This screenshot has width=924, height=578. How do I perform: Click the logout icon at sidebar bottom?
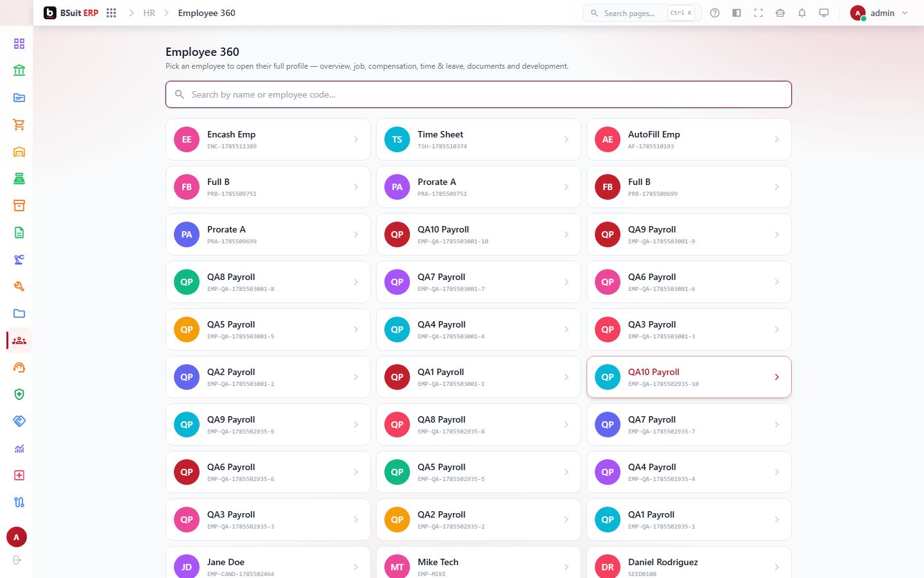pyautogui.click(x=17, y=560)
